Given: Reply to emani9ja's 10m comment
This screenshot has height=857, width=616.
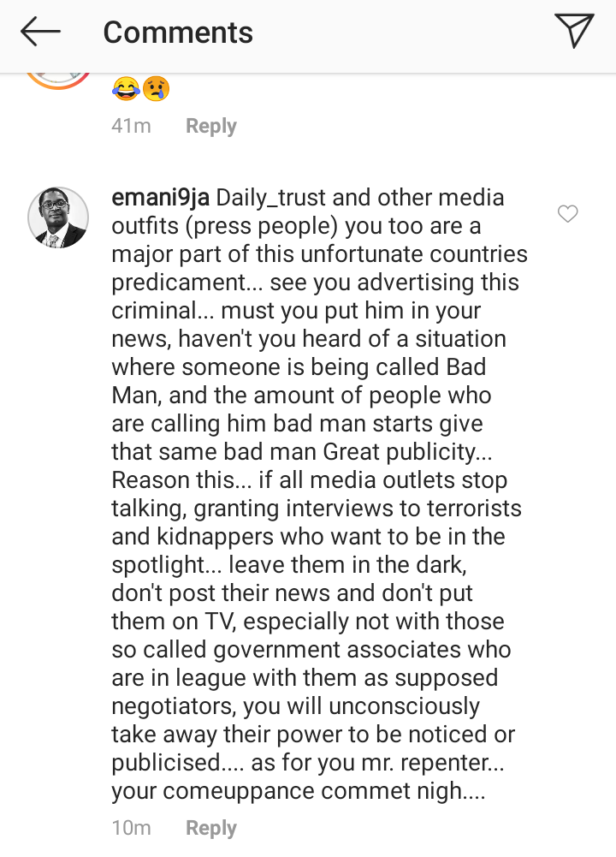Looking at the screenshot, I should [210, 828].
